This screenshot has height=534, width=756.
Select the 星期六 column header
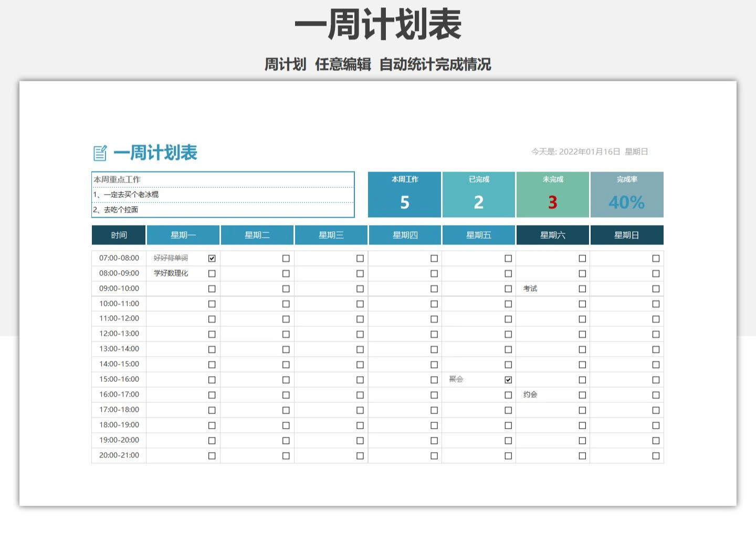(x=553, y=235)
